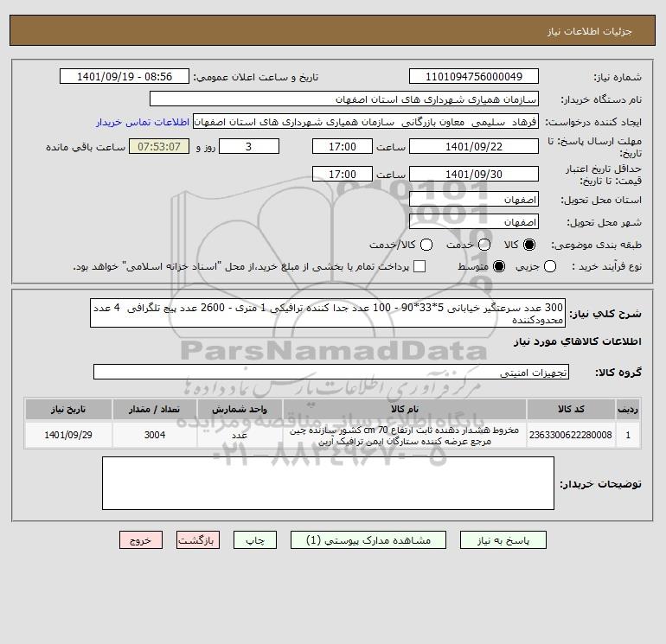The height and width of the screenshot is (644, 666).
Task: Click the request creator field
Action: coord(366,122)
